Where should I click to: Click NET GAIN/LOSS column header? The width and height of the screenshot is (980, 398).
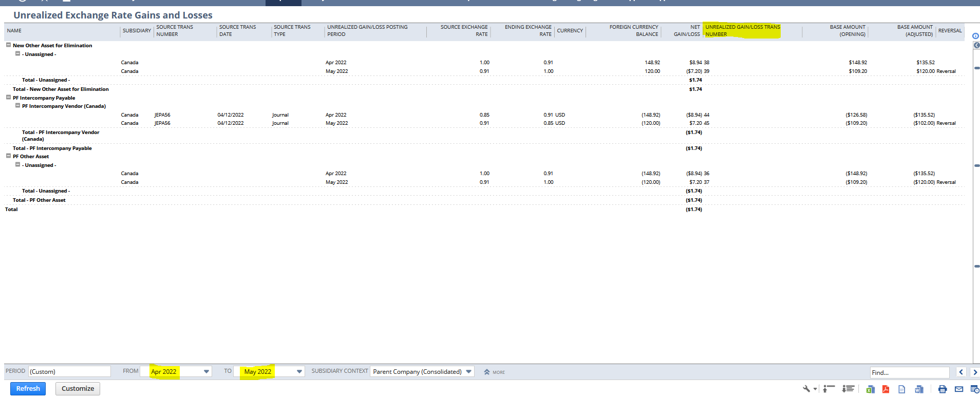coord(687,31)
